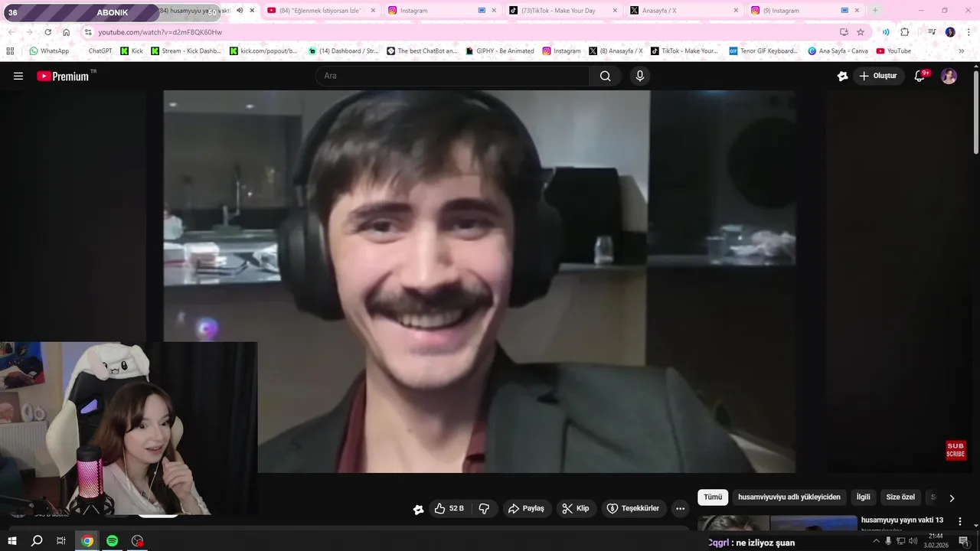This screenshot has height=551, width=980.
Task: Select husamviyuviyu adlı yükleyiciden chip
Action: [x=789, y=497]
